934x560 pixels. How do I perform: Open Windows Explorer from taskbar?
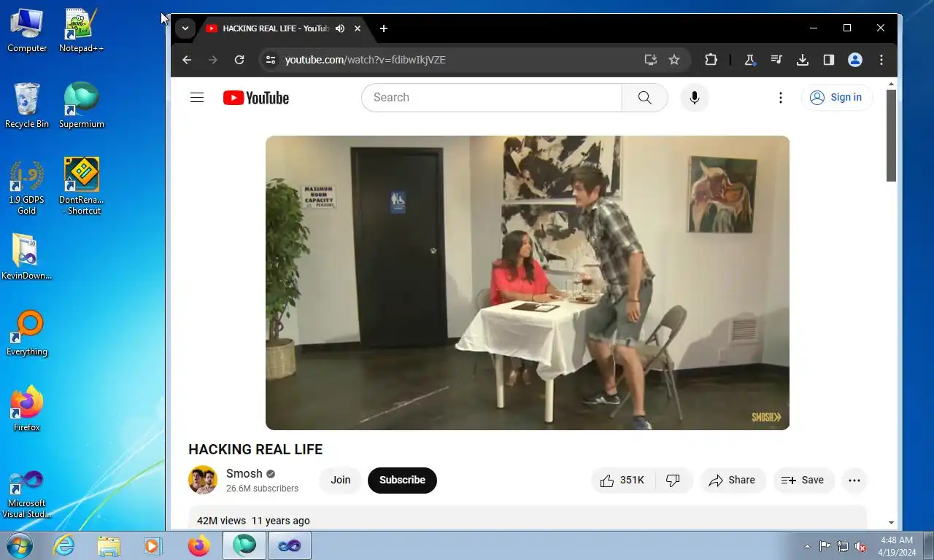(x=109, y=545)
